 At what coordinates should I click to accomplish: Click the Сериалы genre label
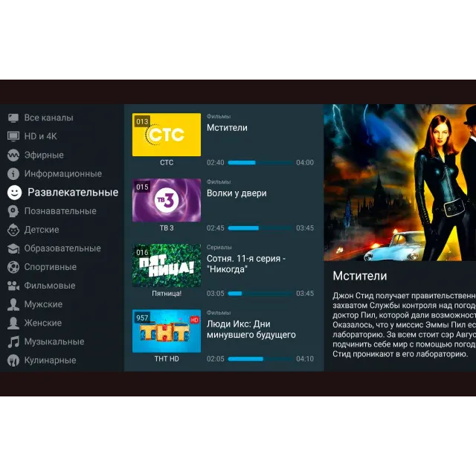pos(219,248)
